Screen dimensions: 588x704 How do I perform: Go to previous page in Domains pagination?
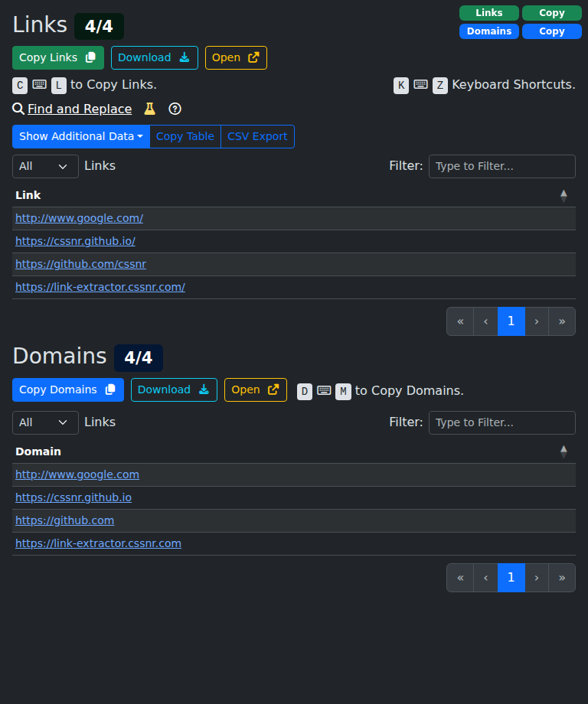coord(485,578)
